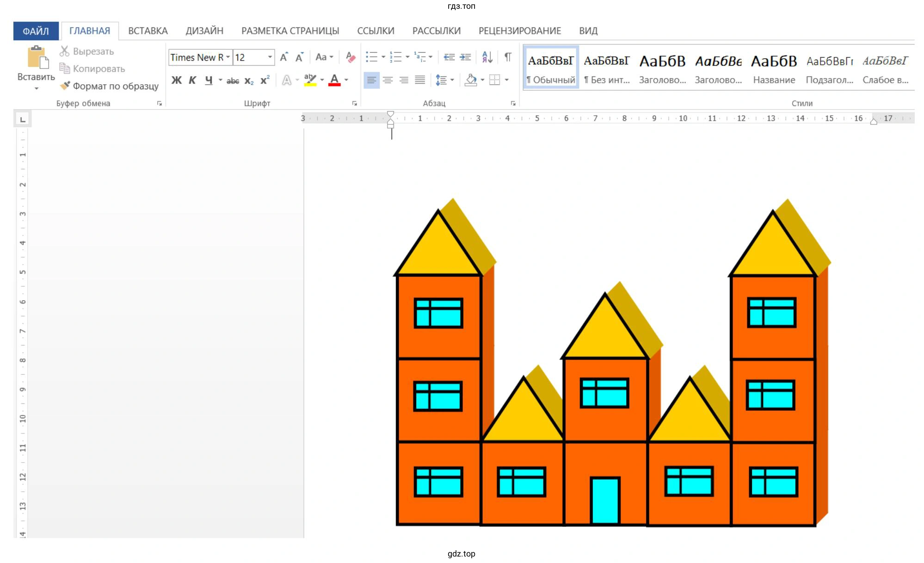This screenshot has height=563, width=924.
Task: Toggle underline (Ч) formatting
Action: tap(209, 80)
